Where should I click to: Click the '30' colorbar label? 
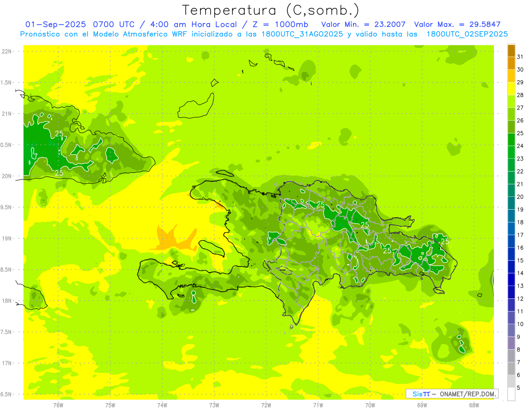click(520, 69)
